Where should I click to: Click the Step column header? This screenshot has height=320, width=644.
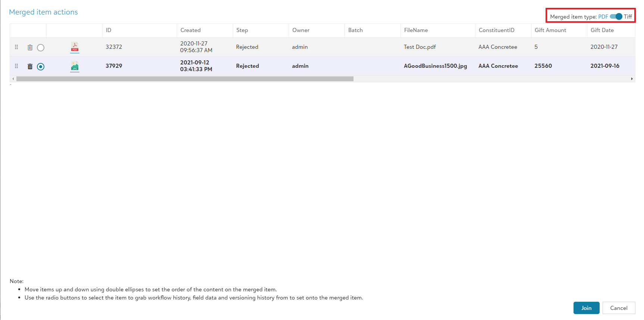[242, 30]
